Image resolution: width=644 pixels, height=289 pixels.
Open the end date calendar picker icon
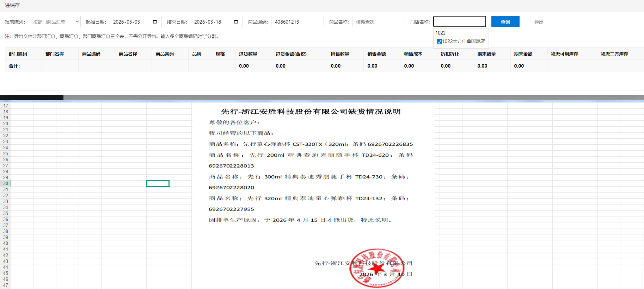[236, 21]
